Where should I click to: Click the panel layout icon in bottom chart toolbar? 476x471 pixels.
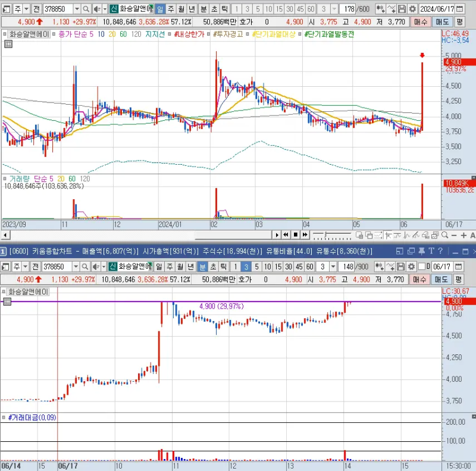tap(5, 267)
